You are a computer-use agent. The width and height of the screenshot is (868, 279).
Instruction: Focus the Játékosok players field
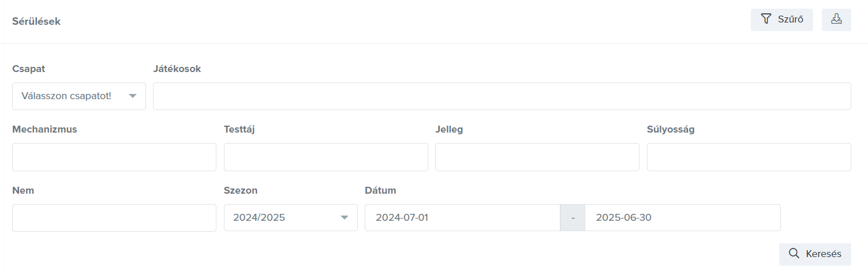point(502,96)
